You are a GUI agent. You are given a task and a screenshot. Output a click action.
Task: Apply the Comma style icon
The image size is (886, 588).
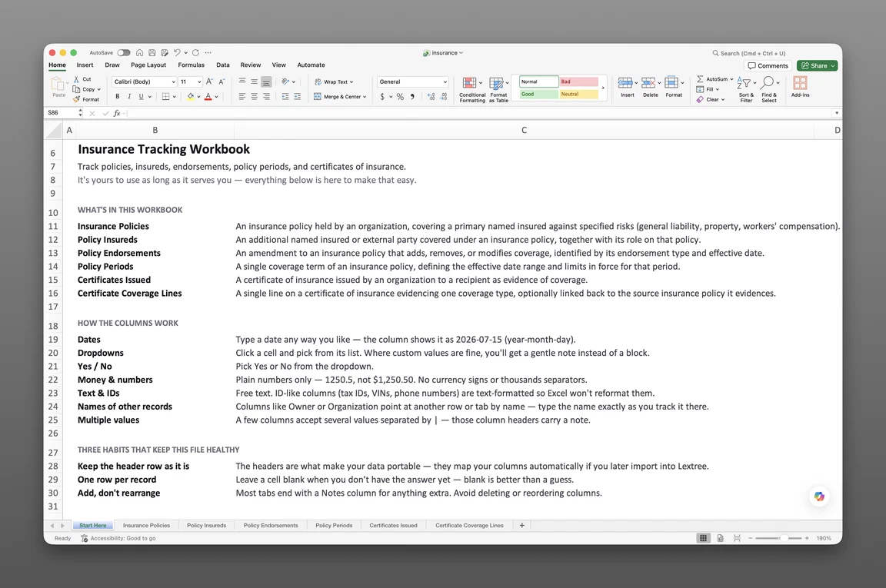click(x=412, y=97)
